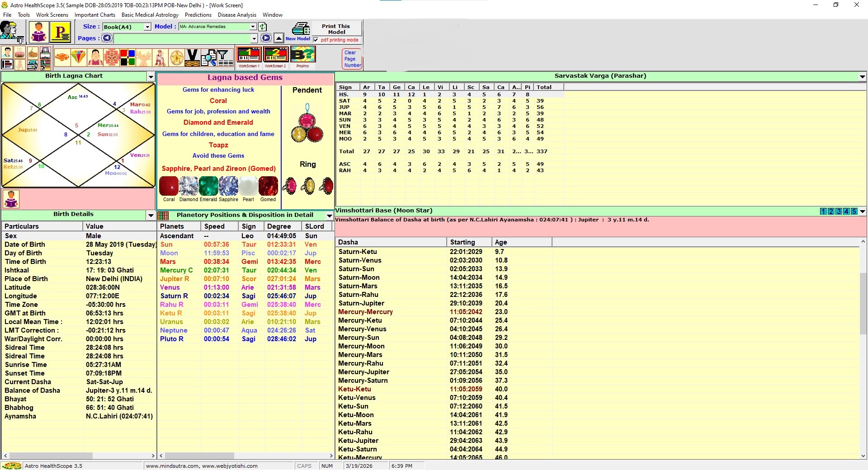The image size is (868, 470).
Task: Expand the Birth Details panel dropdown
Action: (x=151, y=215)
